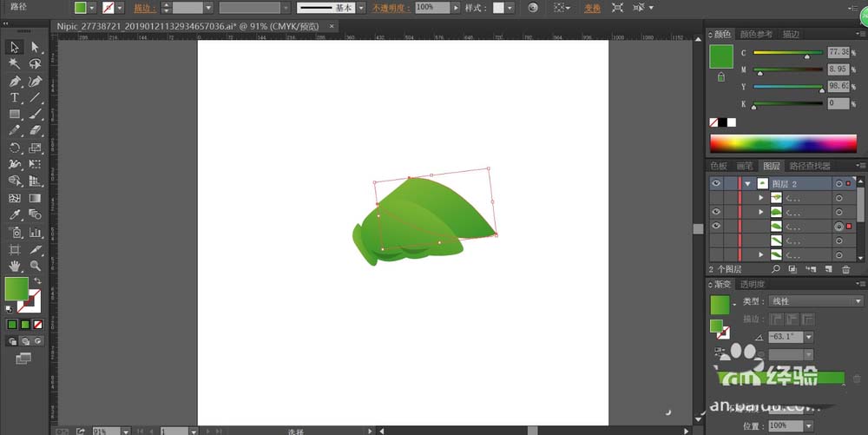Screen dimensions: 868x435
Task: Open the 位置 100% dropdown
Action: (809, 425)
